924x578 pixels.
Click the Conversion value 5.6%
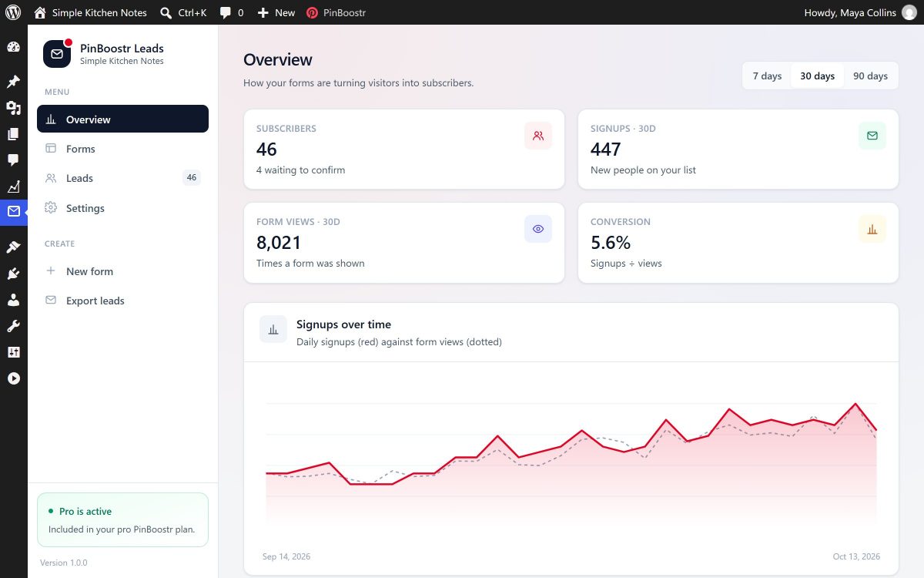pos(611,243)
